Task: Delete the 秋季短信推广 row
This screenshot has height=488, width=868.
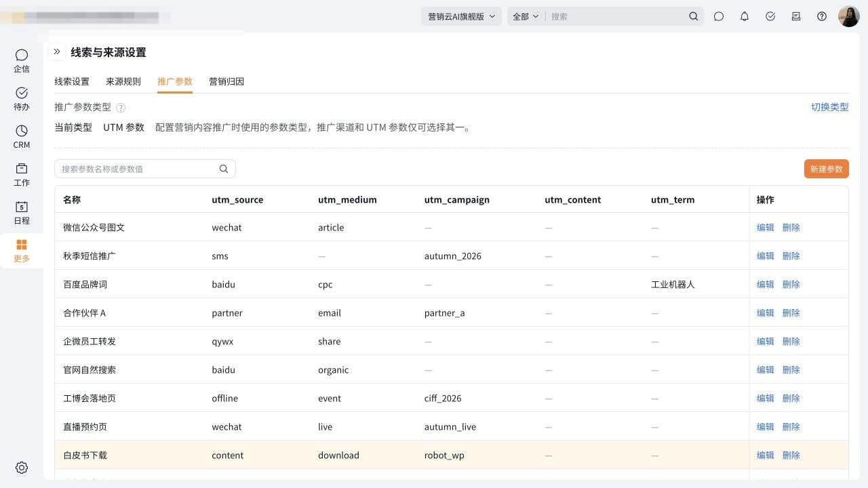Action: (791, 256)
